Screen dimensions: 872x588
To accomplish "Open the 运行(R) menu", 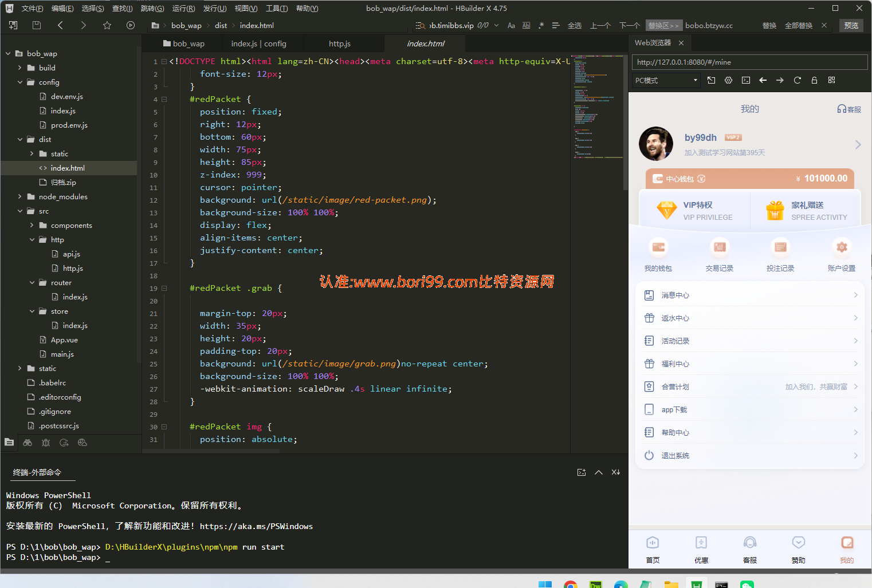I will tap(183, 8).
